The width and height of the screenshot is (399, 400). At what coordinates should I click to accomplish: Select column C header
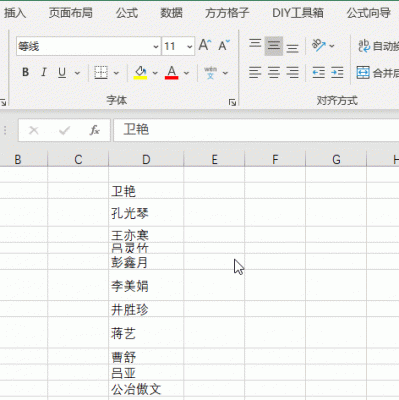78,159
